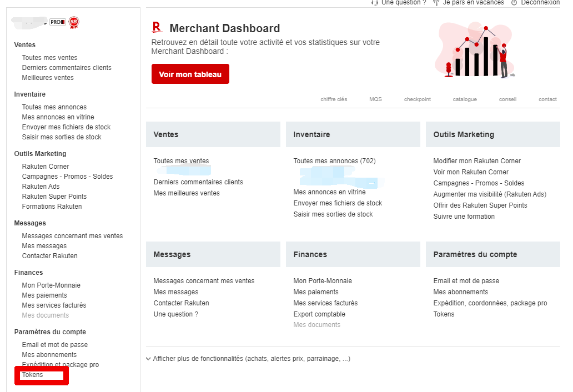Go to the catalogue tab

point(465,99)
